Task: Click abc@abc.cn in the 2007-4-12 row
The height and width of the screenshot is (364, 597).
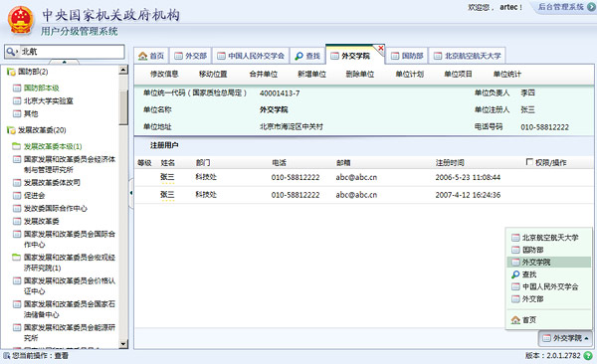Action: coord(356,195)
